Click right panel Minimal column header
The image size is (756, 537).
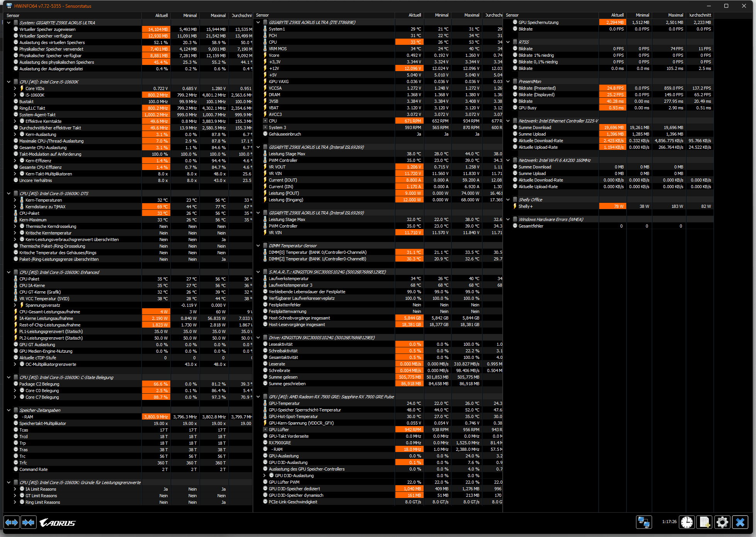[x=639, y=15]
